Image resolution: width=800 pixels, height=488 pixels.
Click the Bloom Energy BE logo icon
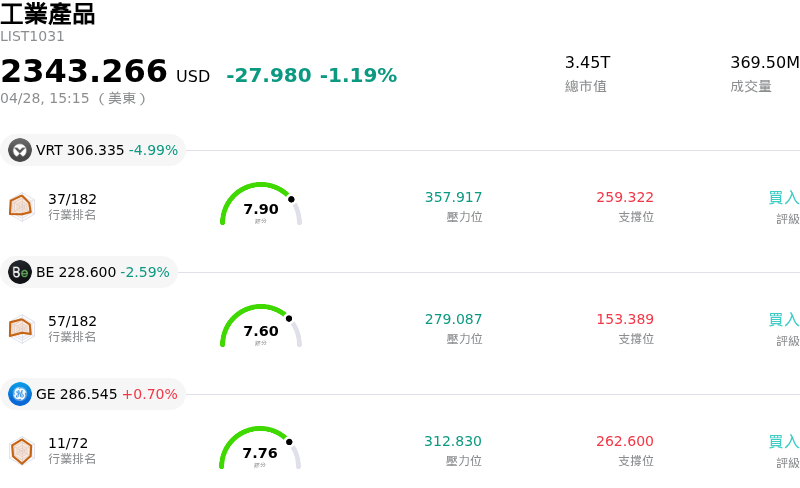20,272
